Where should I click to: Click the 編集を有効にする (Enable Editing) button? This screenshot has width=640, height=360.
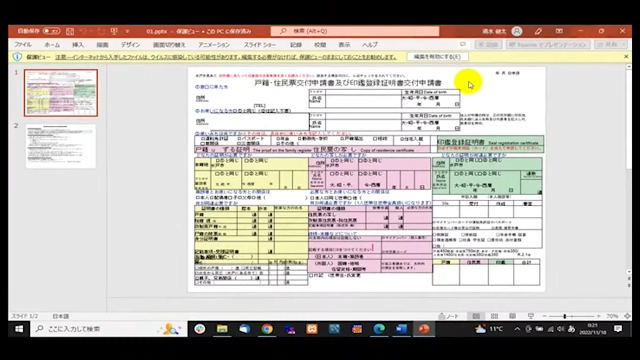437,57
